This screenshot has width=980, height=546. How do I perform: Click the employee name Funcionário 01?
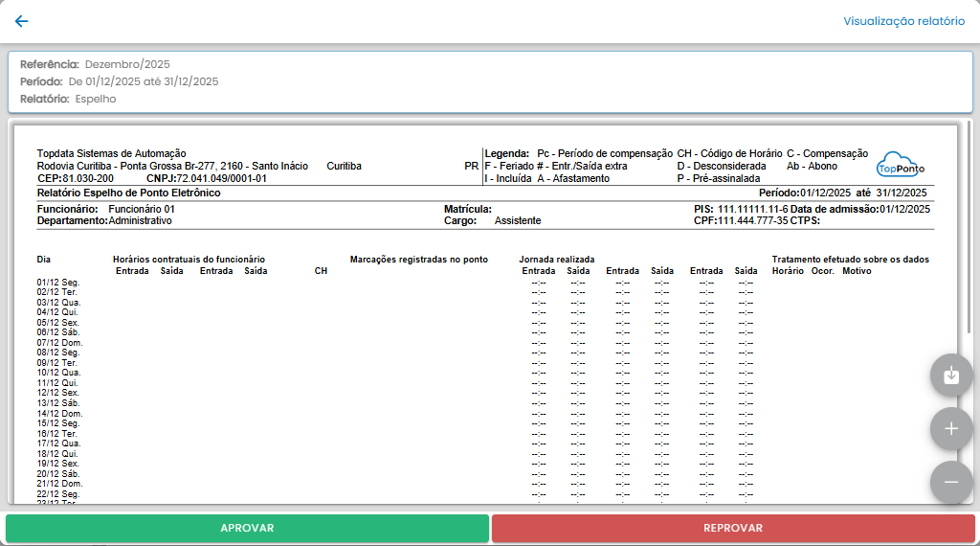[x=142, y=209]
